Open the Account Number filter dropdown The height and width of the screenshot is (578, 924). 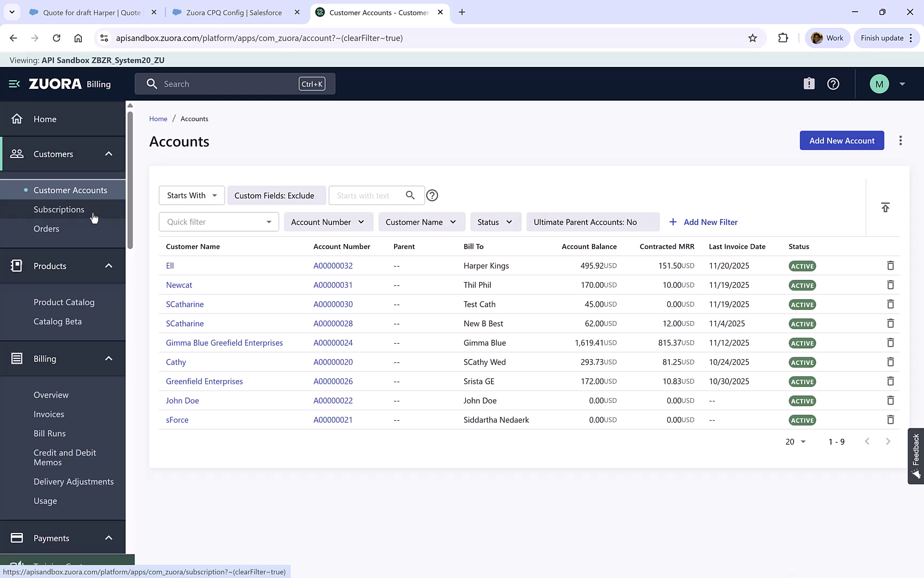tap(328, 222)
